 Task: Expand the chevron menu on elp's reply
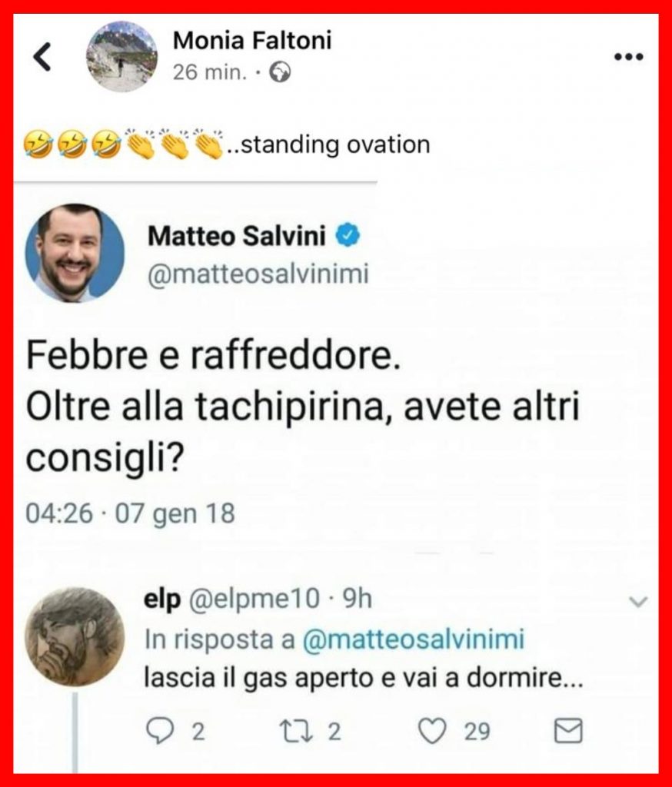click(638, 601)
